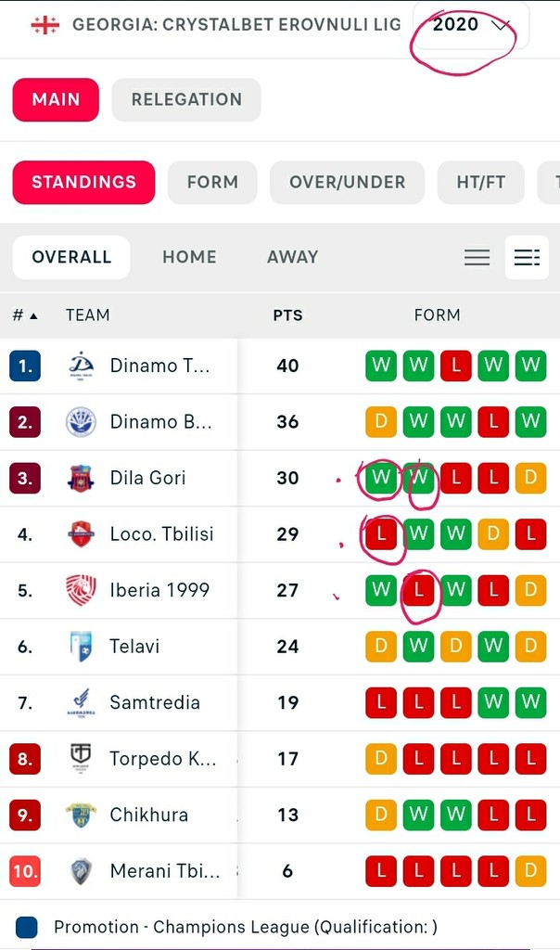Click the Georgia flag icon
The height and width of the screenshot is (950, 560).
click(x=45, y=25)
